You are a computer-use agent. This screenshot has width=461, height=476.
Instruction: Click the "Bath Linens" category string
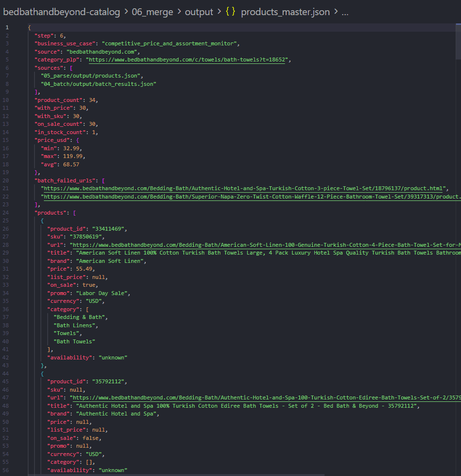click(x=74, y=325)
